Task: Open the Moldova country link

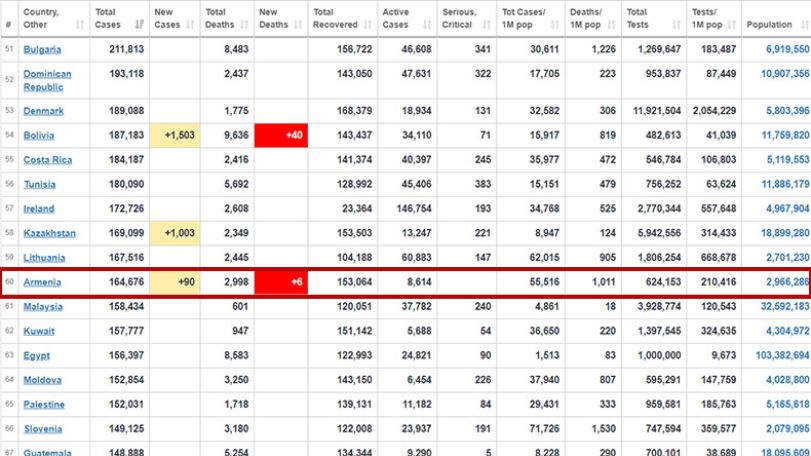Action: click(42, 380)
